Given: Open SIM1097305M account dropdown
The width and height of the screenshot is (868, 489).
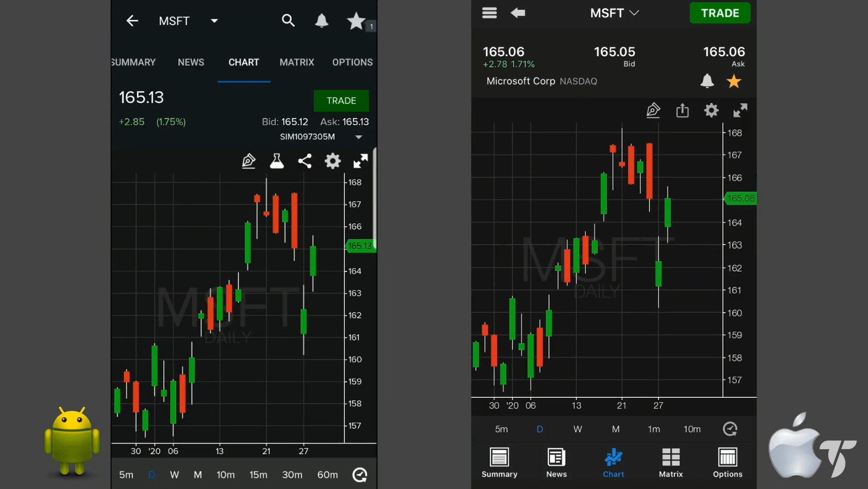Looking at the screenshot, I should (358, 137).
